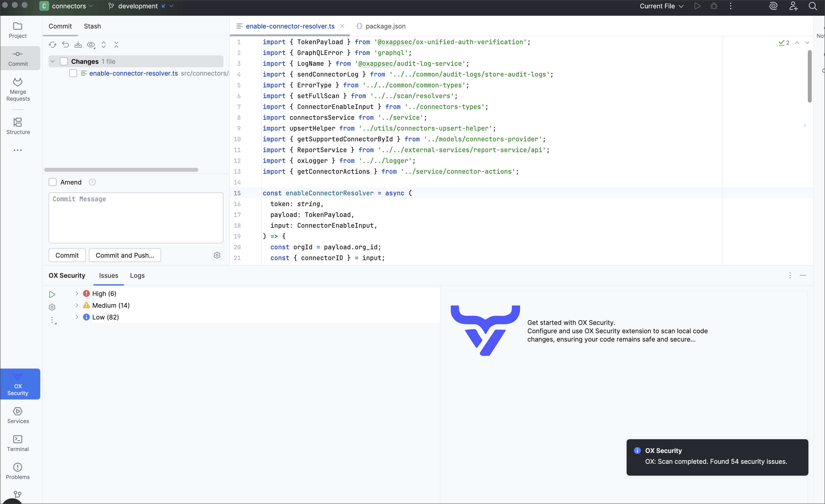
Task: Expand the Medium (14) issues group
Action: (x=77, y=305)
